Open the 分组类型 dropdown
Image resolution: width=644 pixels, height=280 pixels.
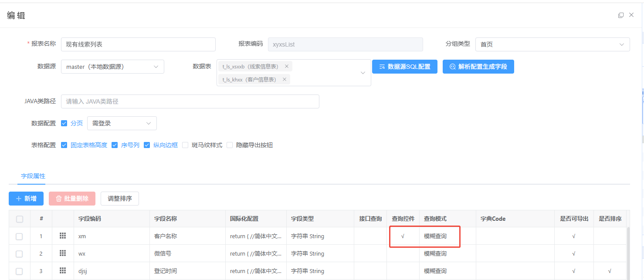552,44
